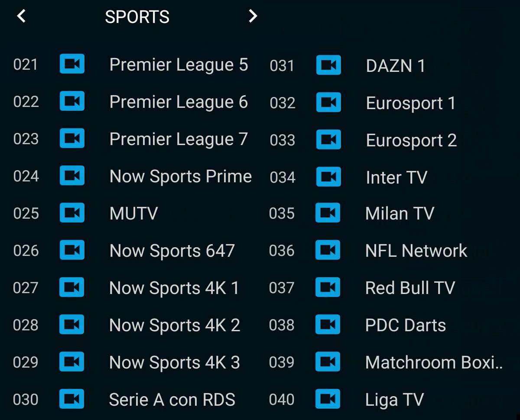Image resolution: width=520 pixels, height=420 pixels.
Task: Click the video camera icon beside Premier League 5
Action: coord(71,64)
